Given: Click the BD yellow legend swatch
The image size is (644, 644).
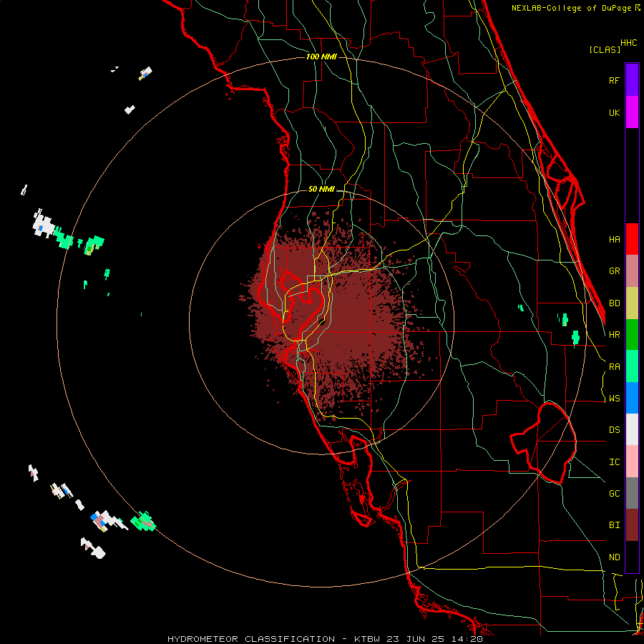Looking at the screenshot, I should 632,303.
